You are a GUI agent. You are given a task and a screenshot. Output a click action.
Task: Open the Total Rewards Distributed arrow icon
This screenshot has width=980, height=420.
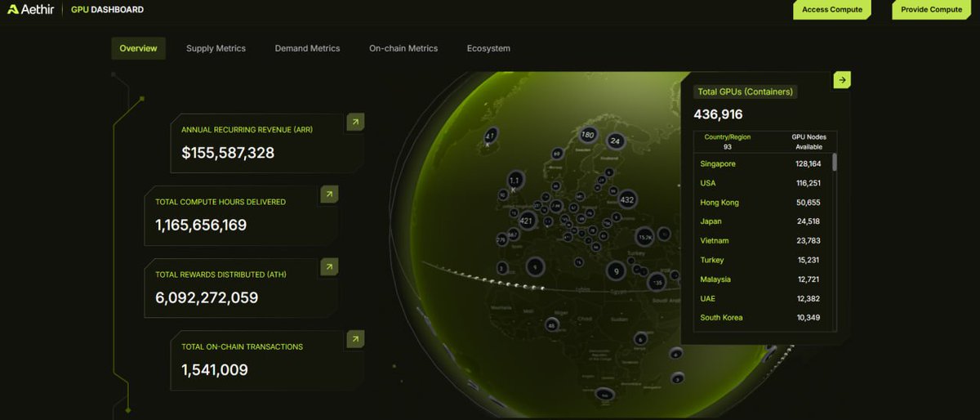click(x=329, y=267)
